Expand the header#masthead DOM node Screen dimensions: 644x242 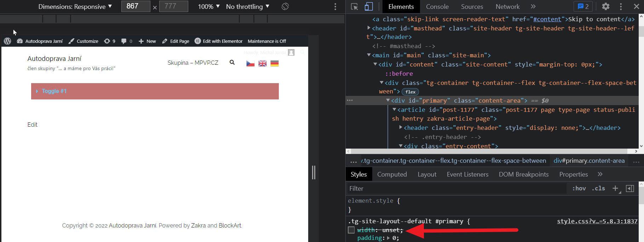pos(369,28)
